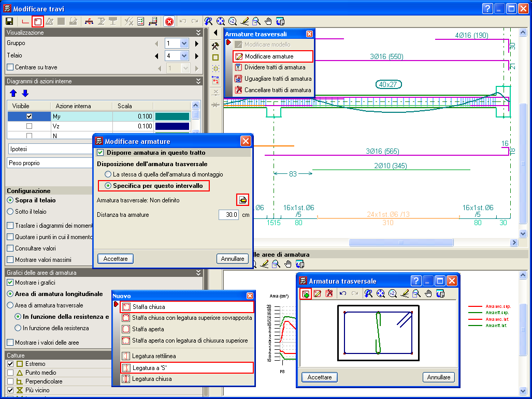Close the Armature trasversali popup

pos(309,34)
